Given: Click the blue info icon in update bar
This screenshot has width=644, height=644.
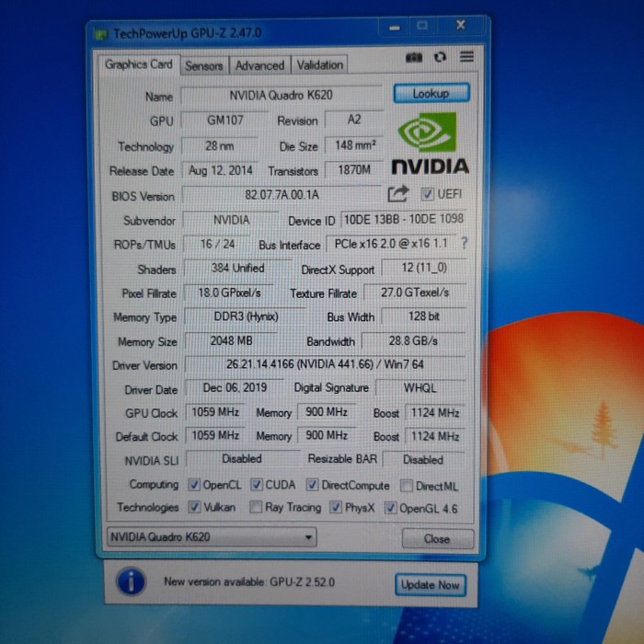Looking at the screenshot, I should coord(131,581).
